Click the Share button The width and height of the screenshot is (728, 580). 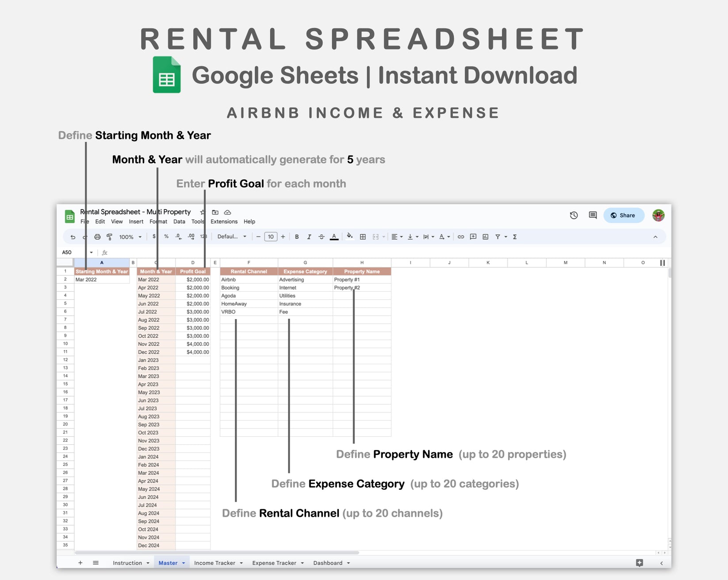[x=624, y=215]
